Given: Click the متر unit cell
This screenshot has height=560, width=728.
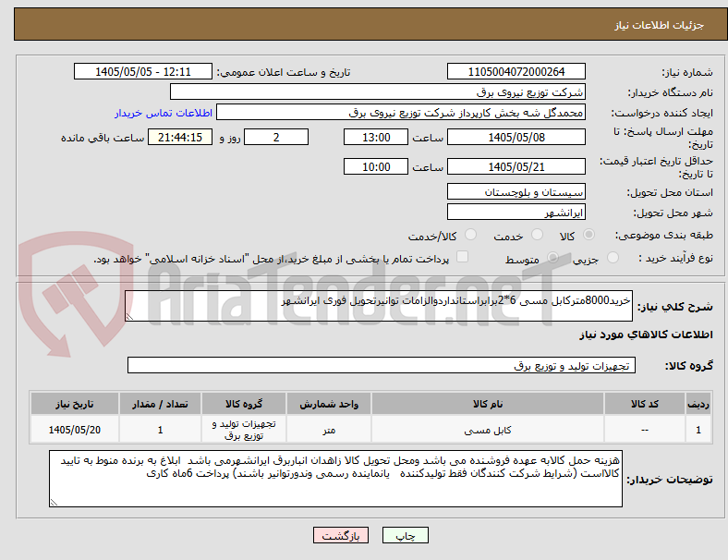Looking at the screenshot, I should (x=329, y=430).
